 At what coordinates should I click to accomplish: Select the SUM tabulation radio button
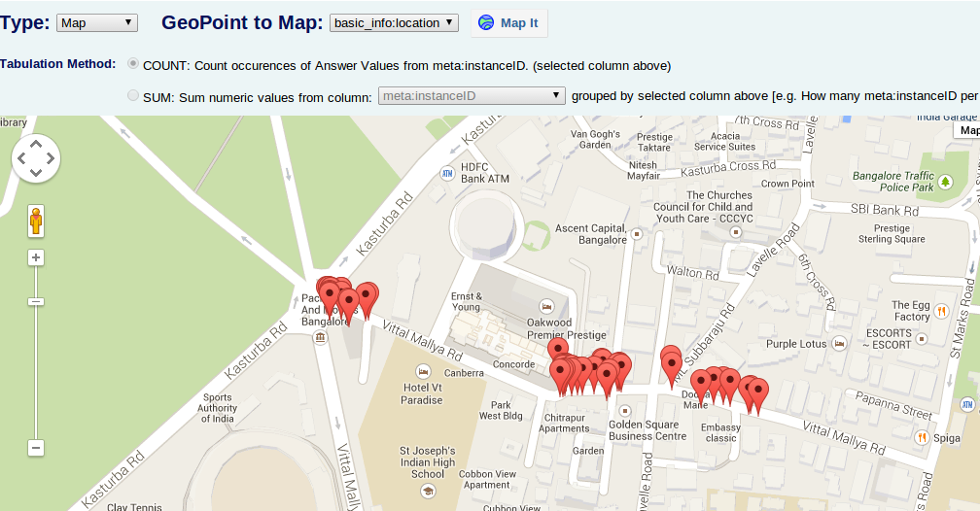[x=132, y=95]
